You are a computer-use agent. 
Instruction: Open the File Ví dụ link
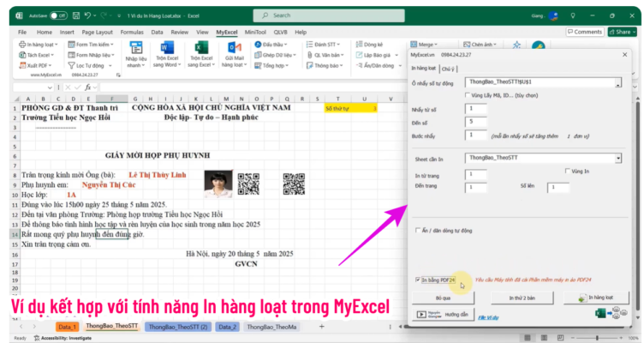point(490,316)
